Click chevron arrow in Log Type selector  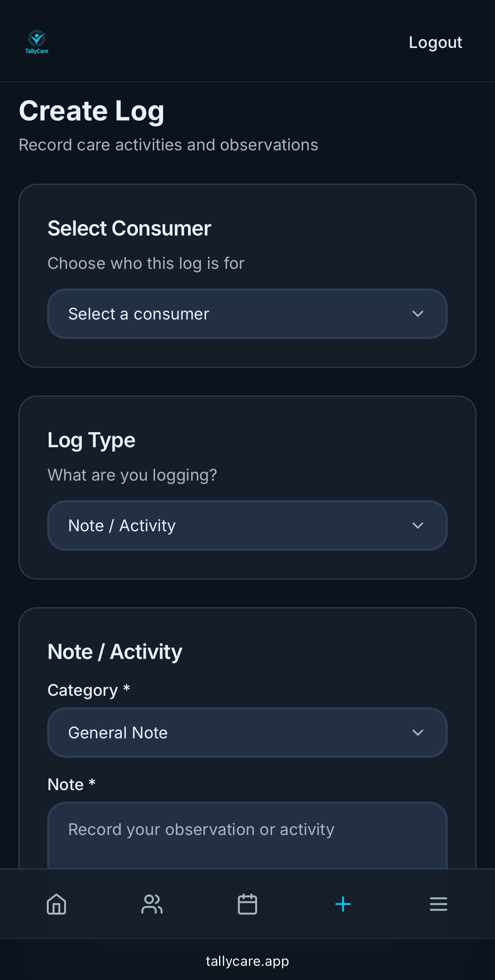[417, 525]
